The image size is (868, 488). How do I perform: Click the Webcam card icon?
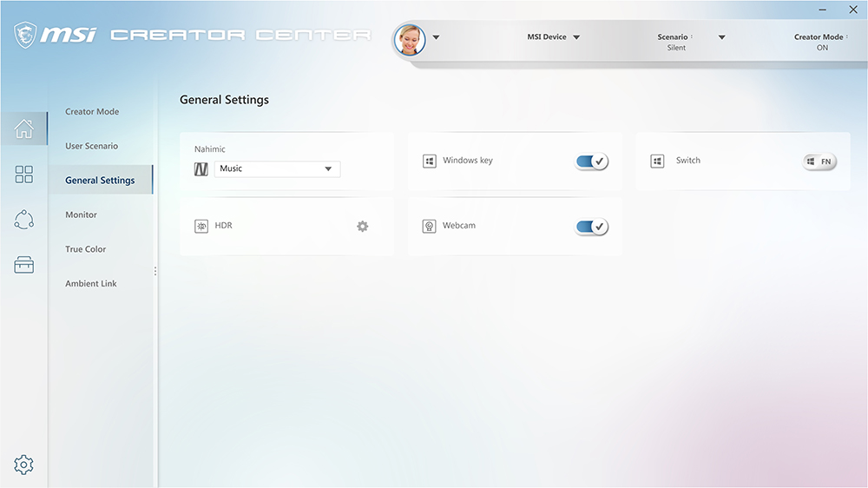[x=430, y=226]
